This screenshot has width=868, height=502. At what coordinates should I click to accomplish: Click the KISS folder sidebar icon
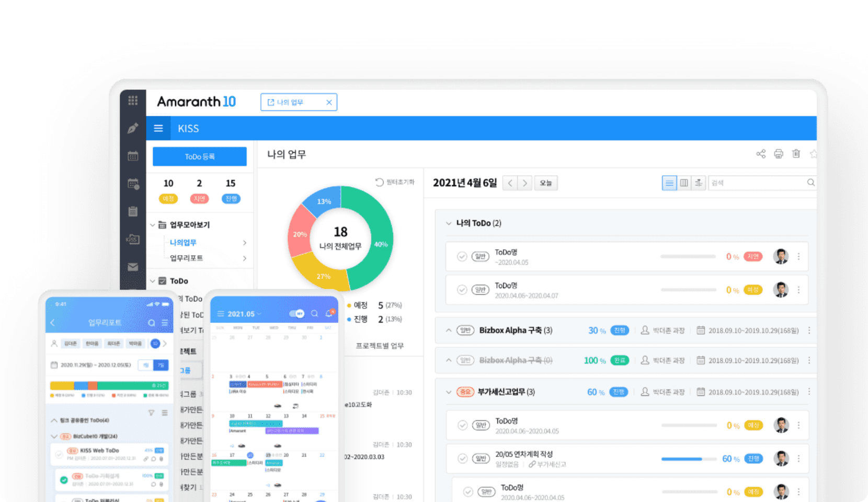(x=133, y=239)
